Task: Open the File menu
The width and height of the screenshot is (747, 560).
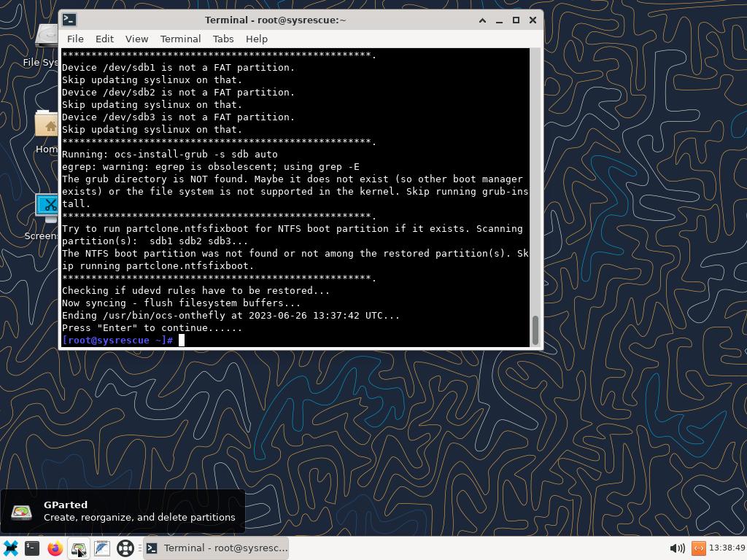Action: (x=75, y=39)
